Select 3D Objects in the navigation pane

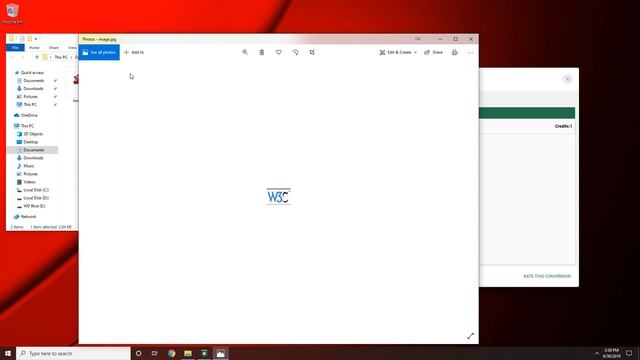[x=33, y=134]
